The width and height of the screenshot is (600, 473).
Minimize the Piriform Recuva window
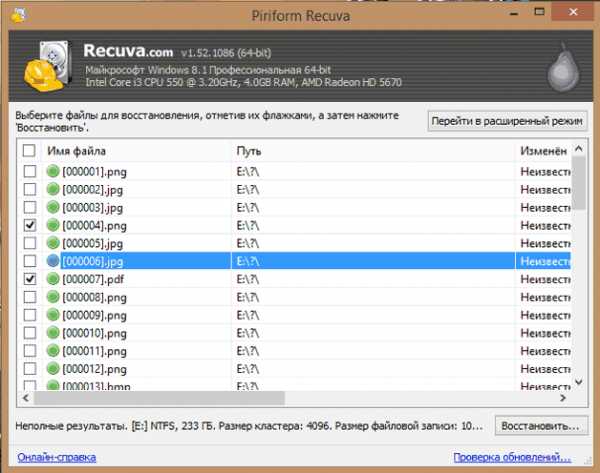[x=514, y=13]
